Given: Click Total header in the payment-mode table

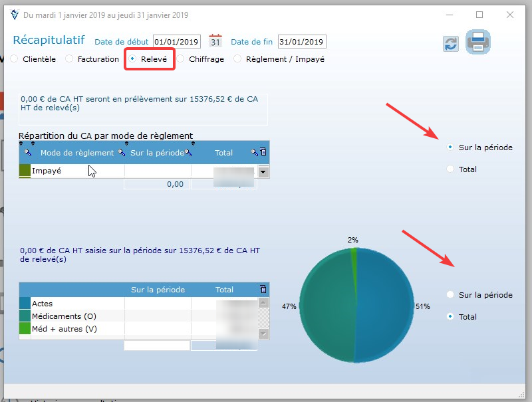Looking at the screenshot, I should click(x=223, y=153).
